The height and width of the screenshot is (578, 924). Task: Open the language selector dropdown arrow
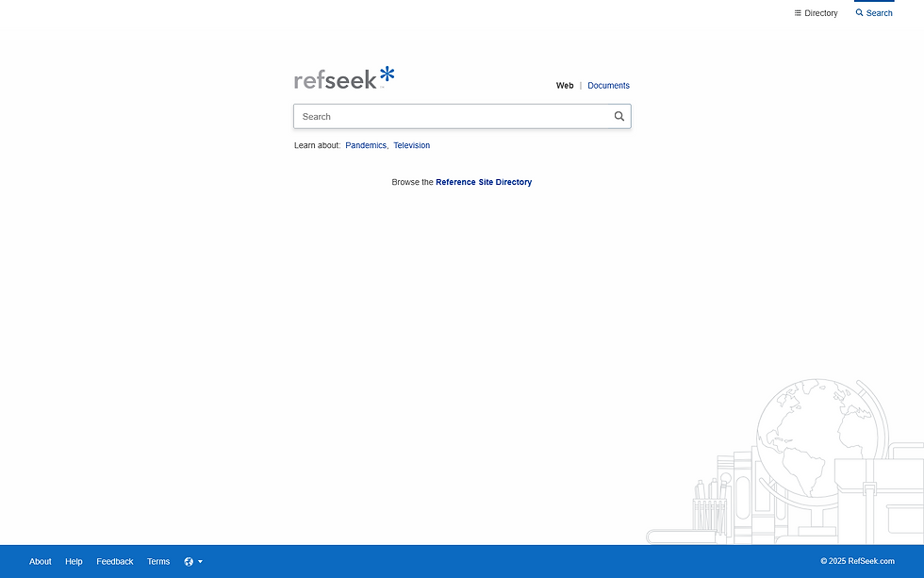[200, 561]
